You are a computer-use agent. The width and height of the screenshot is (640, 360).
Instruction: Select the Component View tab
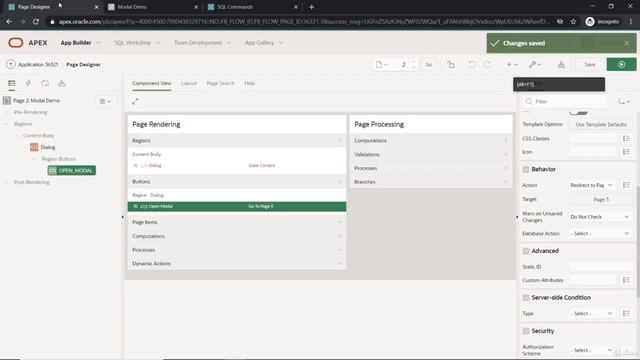151,83
